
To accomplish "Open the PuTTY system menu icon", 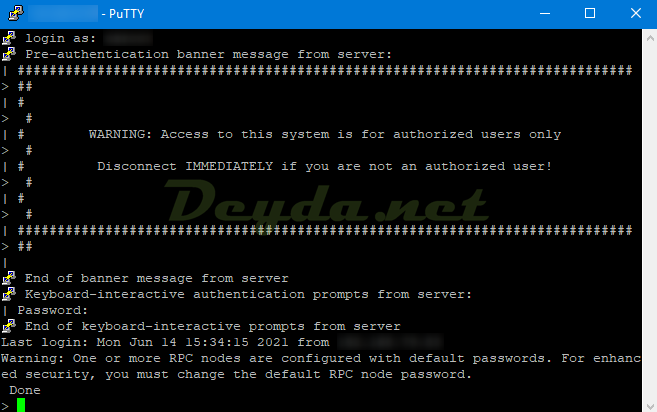I will click(x=11, y=13).
